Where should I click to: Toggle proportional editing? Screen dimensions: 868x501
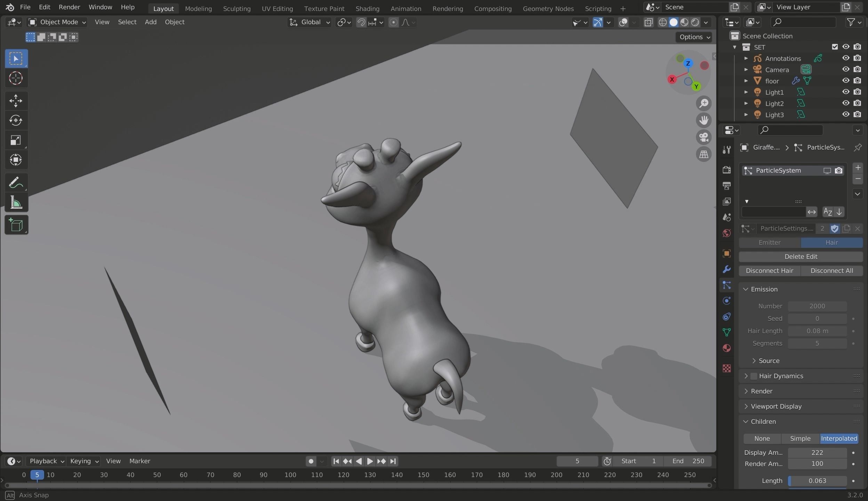(x=393, y=23)
